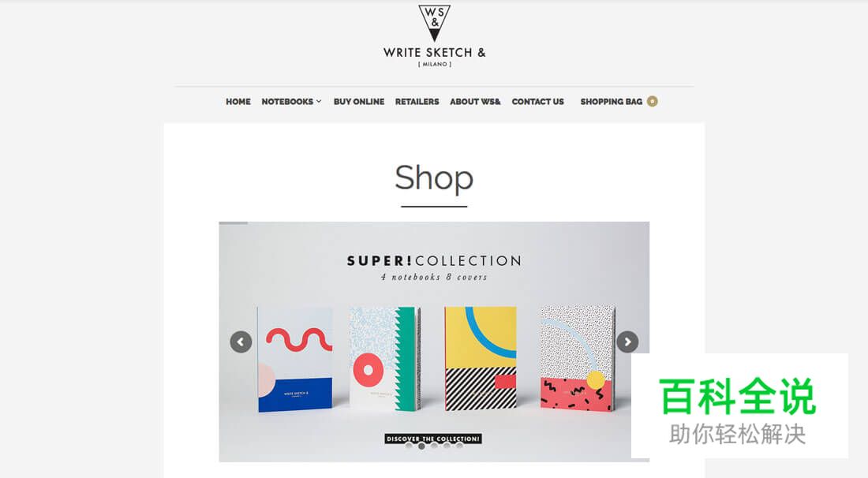The width and height of the screenshot is (868, 478).
Task: Select the yellow striped notebook cover
Action: click(x=481, y=358)
